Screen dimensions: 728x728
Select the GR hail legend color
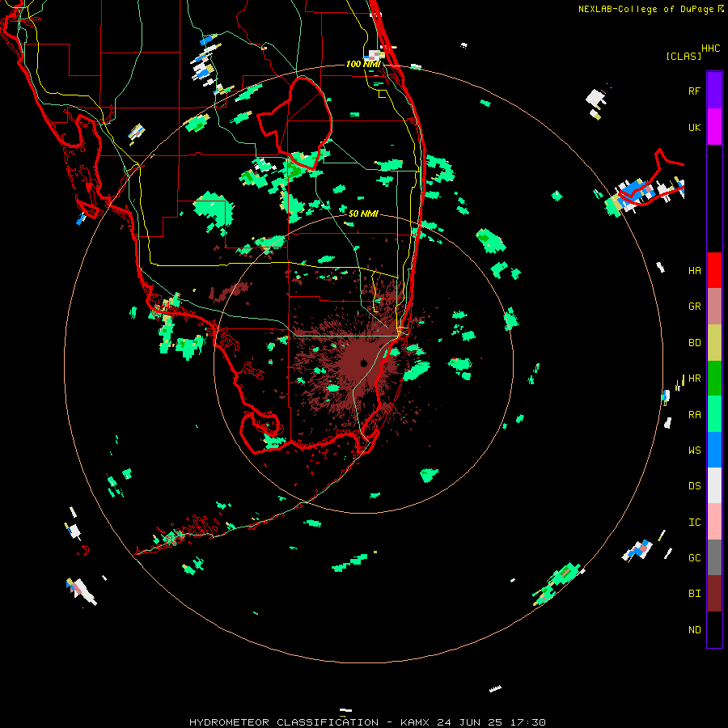coord(714,306)
